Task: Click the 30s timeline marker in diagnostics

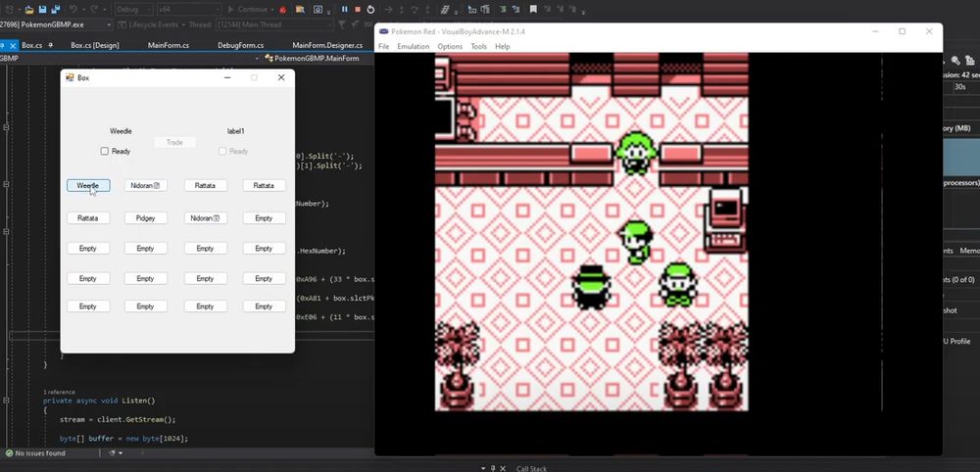Action: pyautogui.click(x=960, y=87)
